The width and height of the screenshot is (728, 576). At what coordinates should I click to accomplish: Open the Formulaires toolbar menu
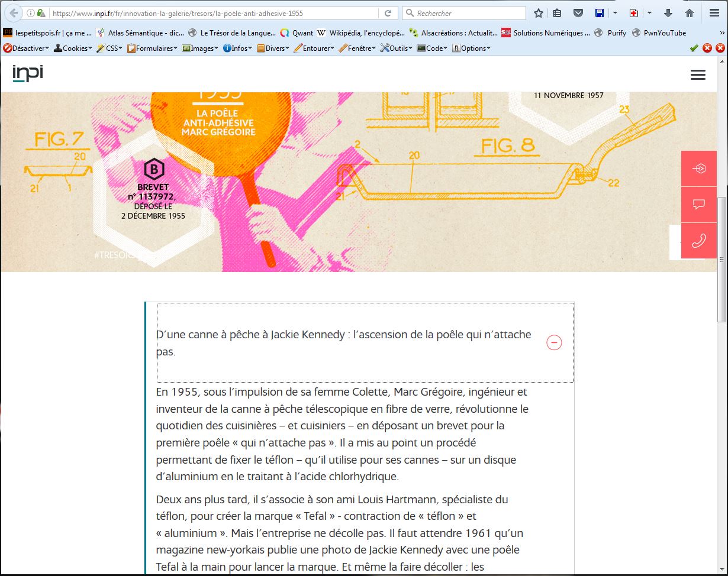tap(152, 48)
